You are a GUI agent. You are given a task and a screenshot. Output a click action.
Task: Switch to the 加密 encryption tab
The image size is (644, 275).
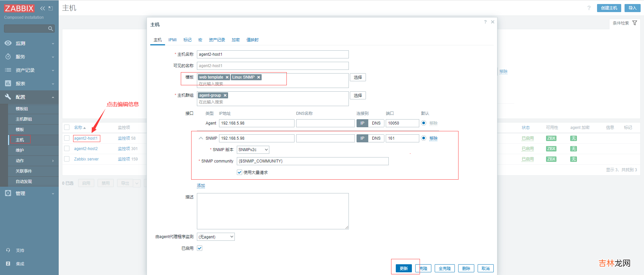[235, 40]
